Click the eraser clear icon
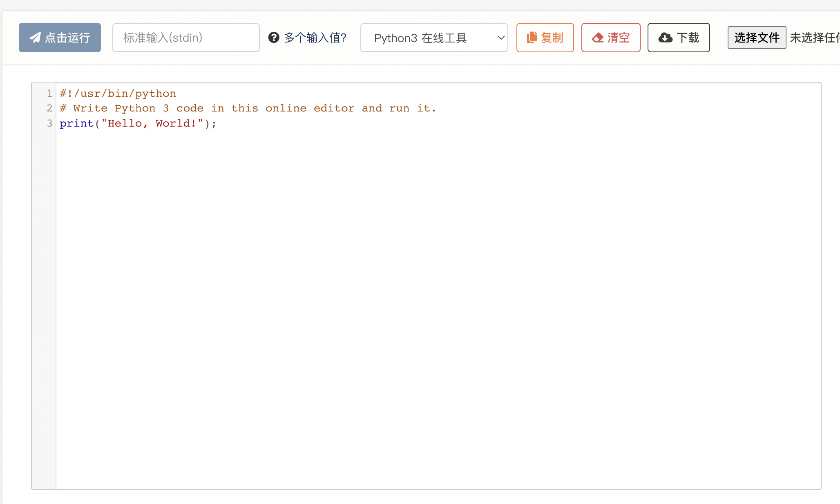Image resolution: width=840 pixels, height=504 pixels. [x=598, y=38]
